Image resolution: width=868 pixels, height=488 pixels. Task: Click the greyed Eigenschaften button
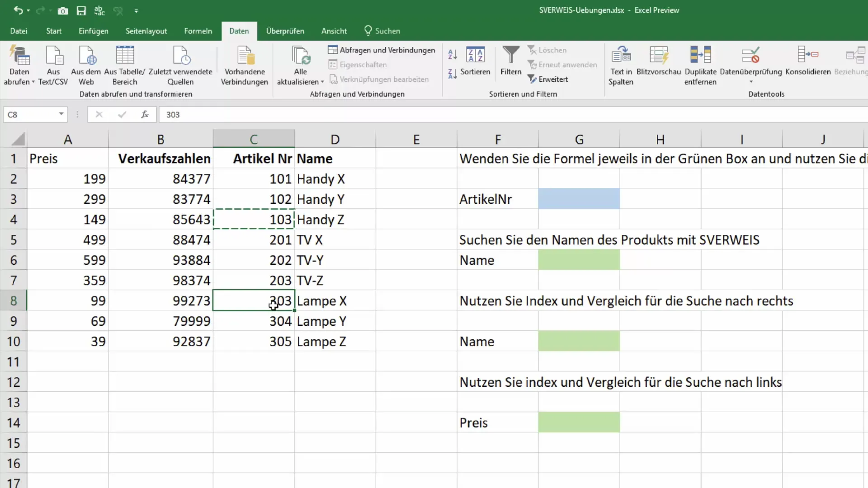click(358, 65)
